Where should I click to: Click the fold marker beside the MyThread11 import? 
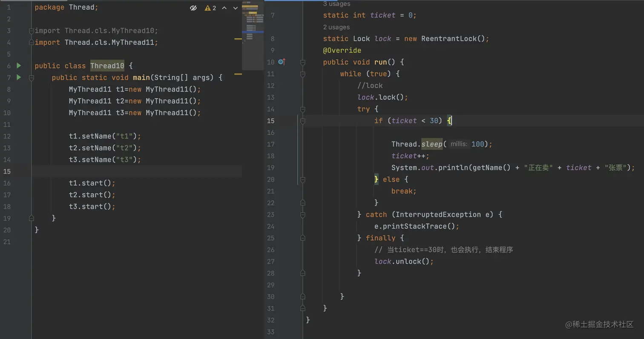tap(32, 43)
